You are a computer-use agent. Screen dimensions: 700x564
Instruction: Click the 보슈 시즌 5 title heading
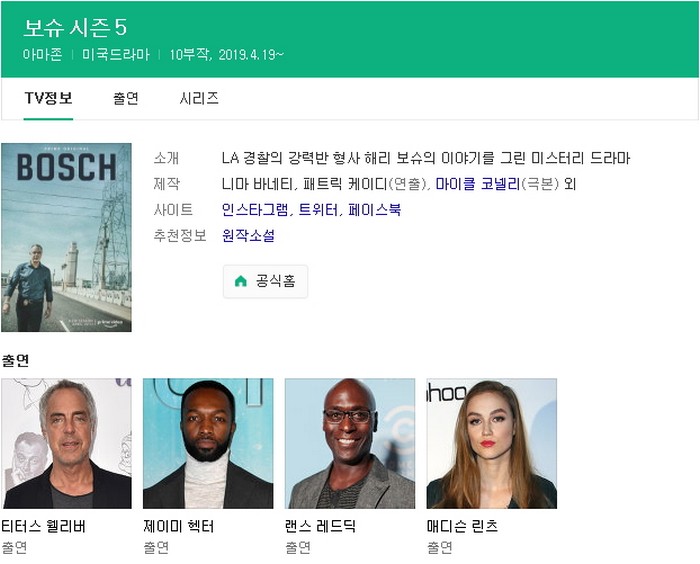[x=75, y=28]
